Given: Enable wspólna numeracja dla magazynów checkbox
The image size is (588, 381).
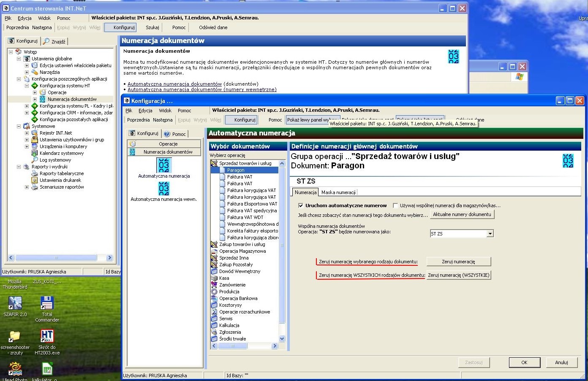Looking at the screenshot, I should [395, 205].
